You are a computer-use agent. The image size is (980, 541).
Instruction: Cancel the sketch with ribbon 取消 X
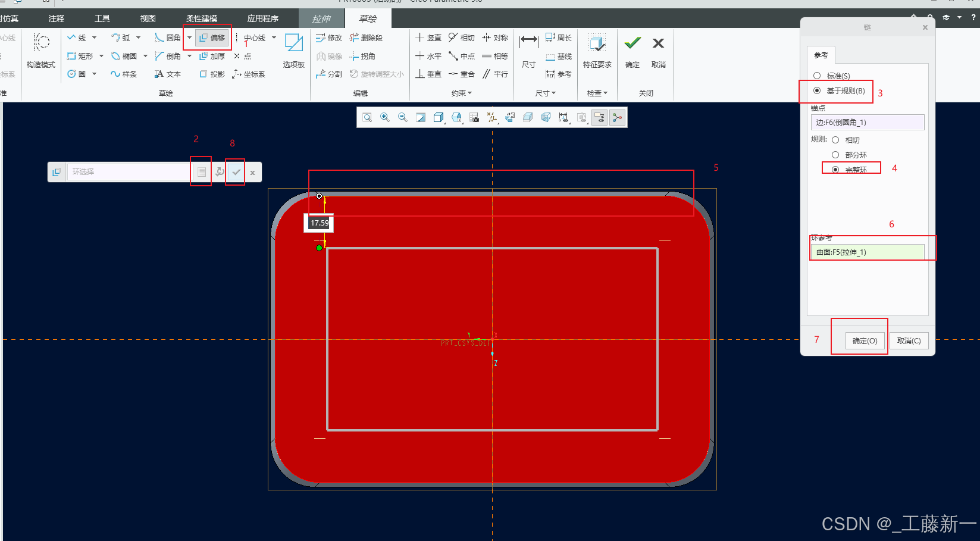coord(658,51)
